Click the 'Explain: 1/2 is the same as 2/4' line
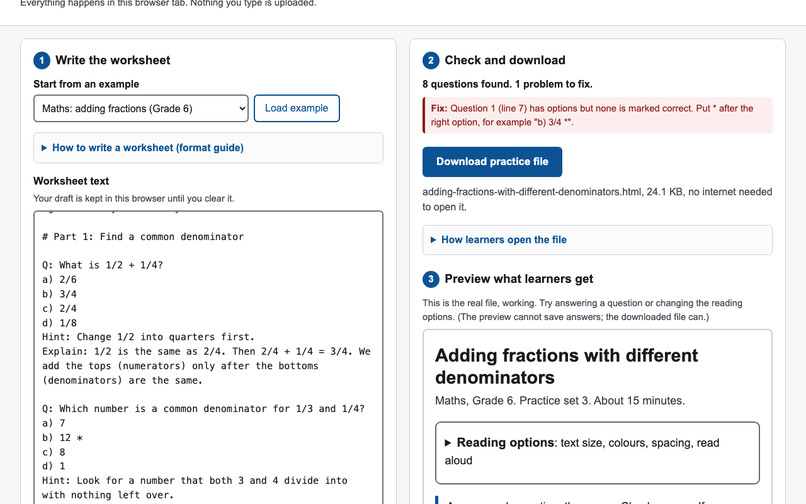This screenshot has height=504, width=806. (x=206, y=366)
